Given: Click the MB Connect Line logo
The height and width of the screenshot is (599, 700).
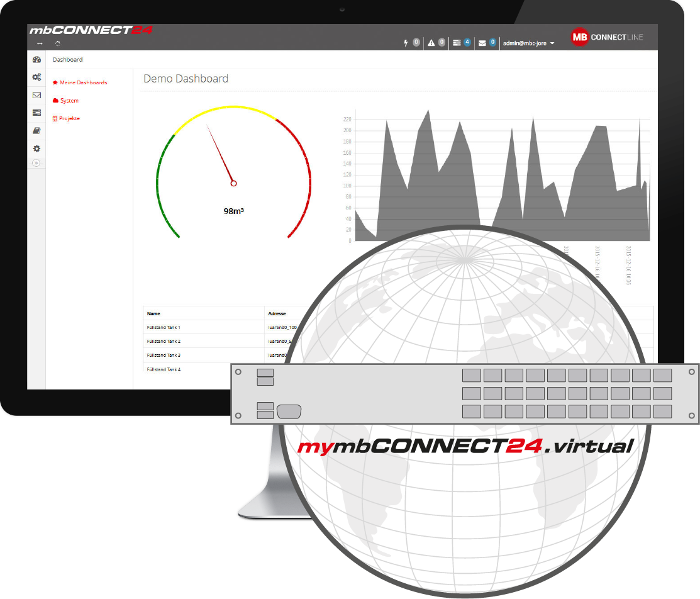Looking at the screenshot, I should pos(606,36).
